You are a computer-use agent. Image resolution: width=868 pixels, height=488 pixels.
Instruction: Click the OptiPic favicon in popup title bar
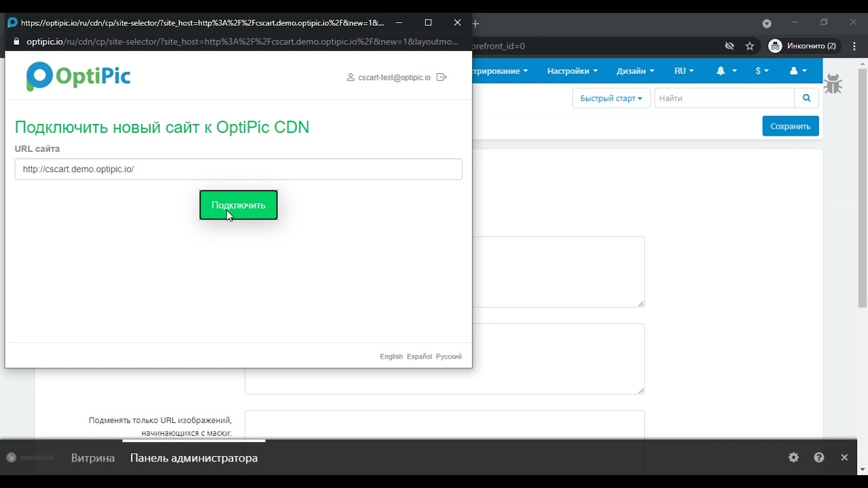click(12, 22)
